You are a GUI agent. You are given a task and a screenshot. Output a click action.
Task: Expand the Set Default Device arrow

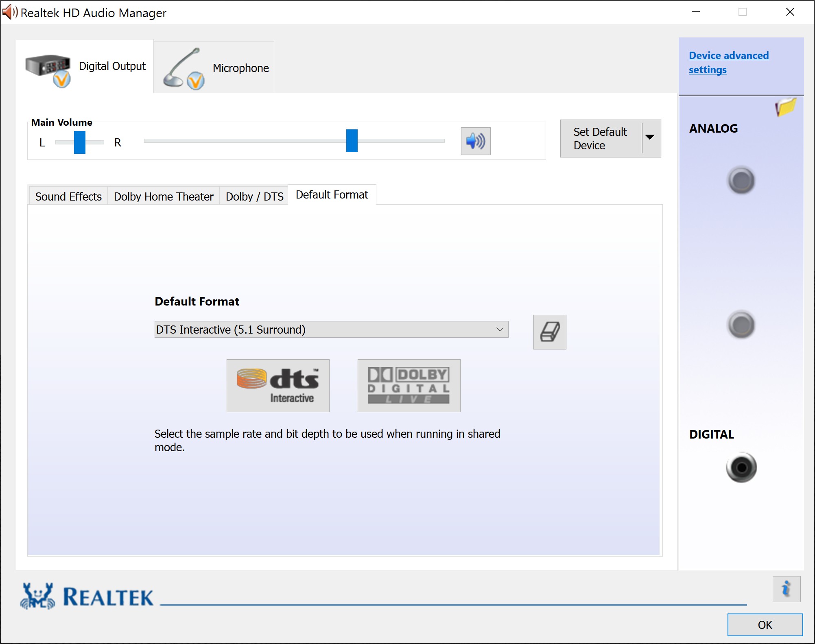pos(650,138)
